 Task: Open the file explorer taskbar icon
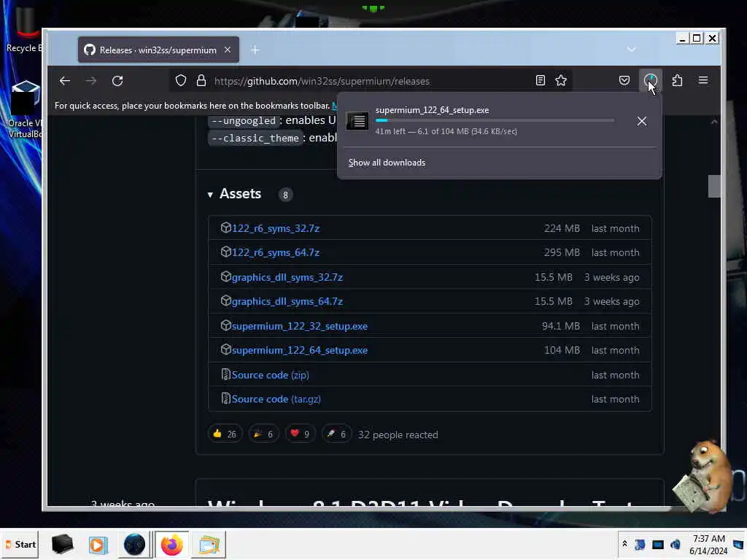point(209,545)
